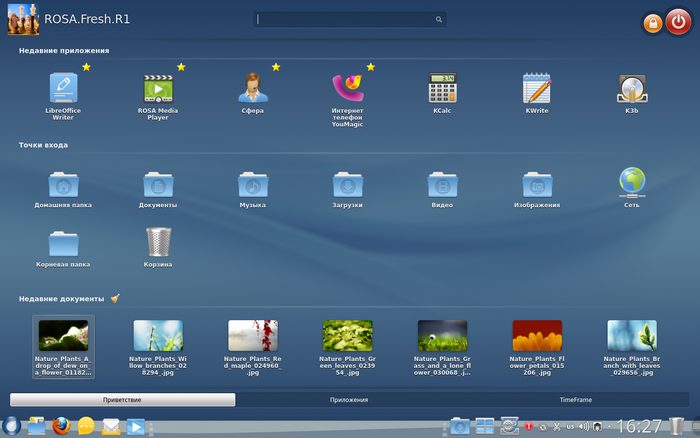Click the red power button
Screen dimensions: 700x438
click(678, 21)
